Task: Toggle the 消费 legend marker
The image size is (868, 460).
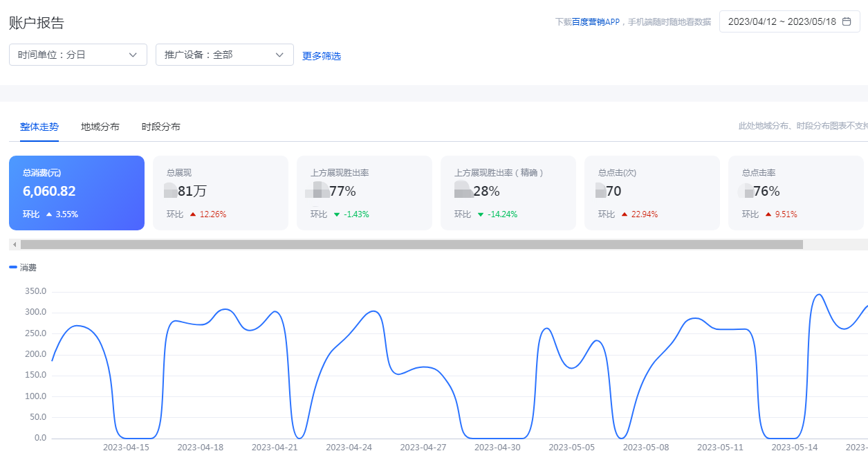Action: [13, 267]
